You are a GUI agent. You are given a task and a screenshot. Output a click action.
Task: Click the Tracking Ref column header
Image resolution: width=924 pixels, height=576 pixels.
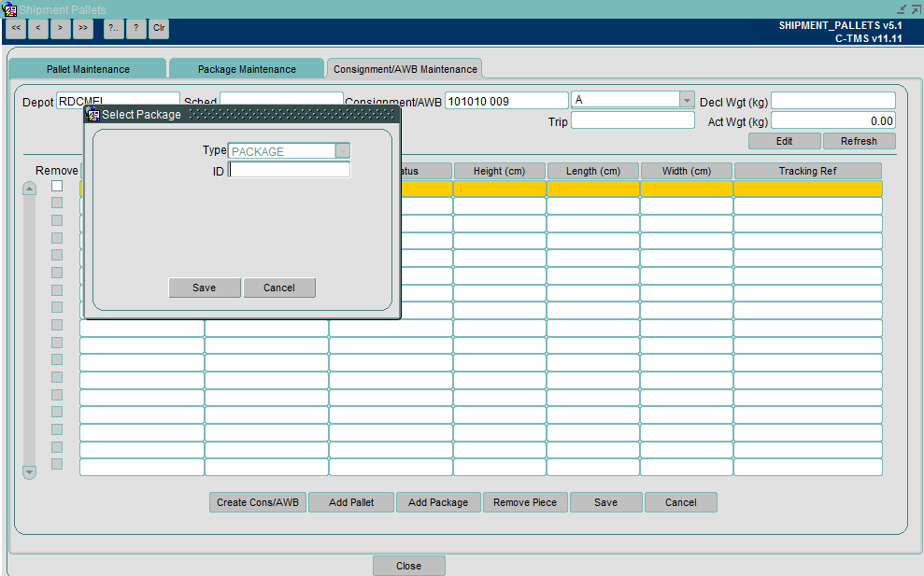click(808, 171)
